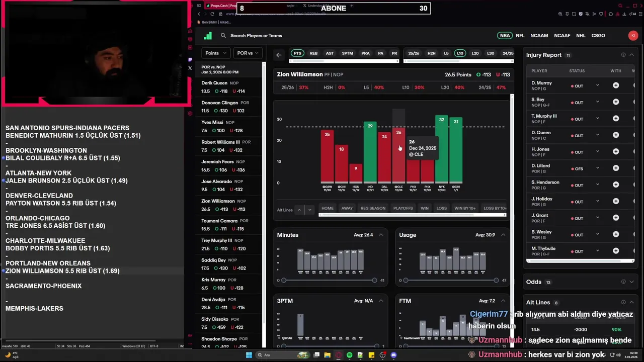Select the NFL league tab
The image size is (644, 362).
[520, 36]
